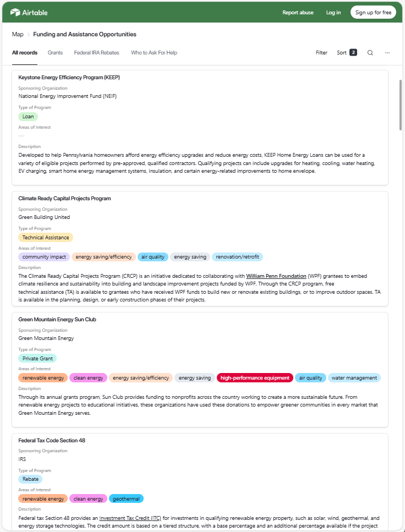
Task: Open the search magnifier icon
Action: click(x=370, y=53)
